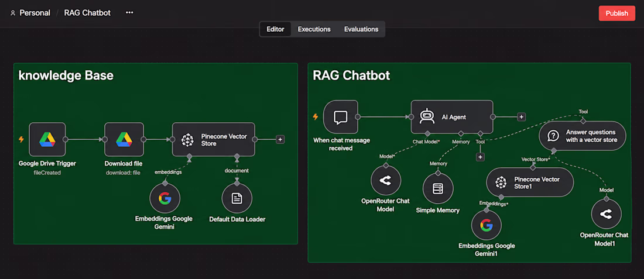Screen dimensions: 644x279
Task: Open the Google Drive Trigger node
Action: pos(47,139)
